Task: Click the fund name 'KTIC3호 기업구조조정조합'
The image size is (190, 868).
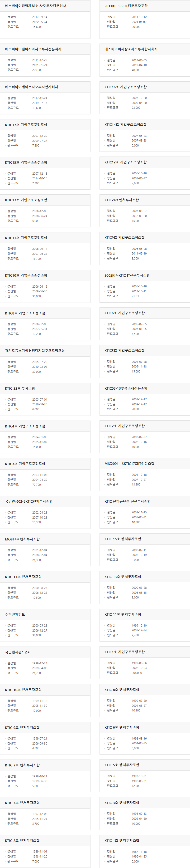Action: point(25,464)
